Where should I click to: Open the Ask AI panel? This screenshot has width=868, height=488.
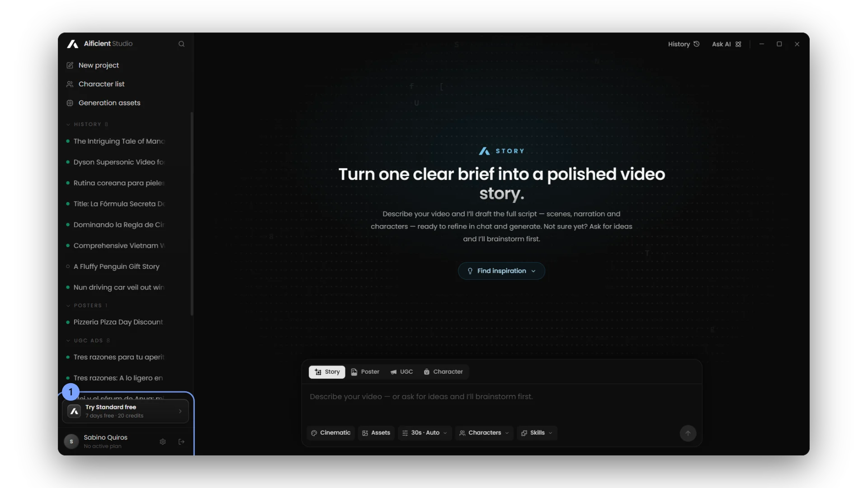[726, 44]
